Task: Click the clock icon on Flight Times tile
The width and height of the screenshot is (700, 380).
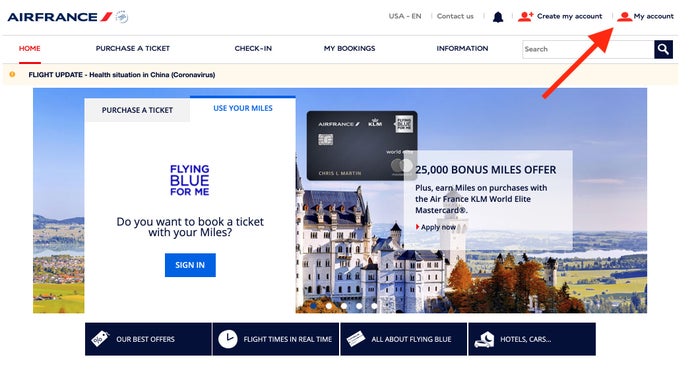Action: point(228,339)
